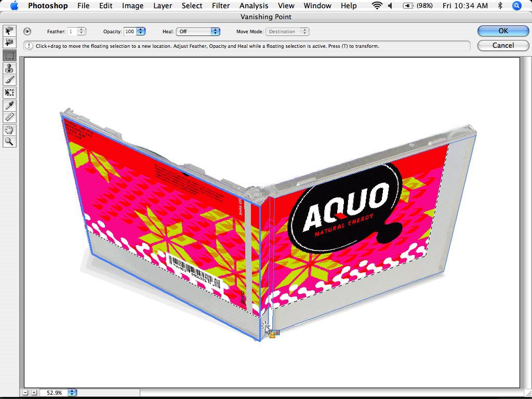Open the Move Mode dropdown
Image resolution: width=532 pixels, height=399 pixels.
tap(287, 32)
